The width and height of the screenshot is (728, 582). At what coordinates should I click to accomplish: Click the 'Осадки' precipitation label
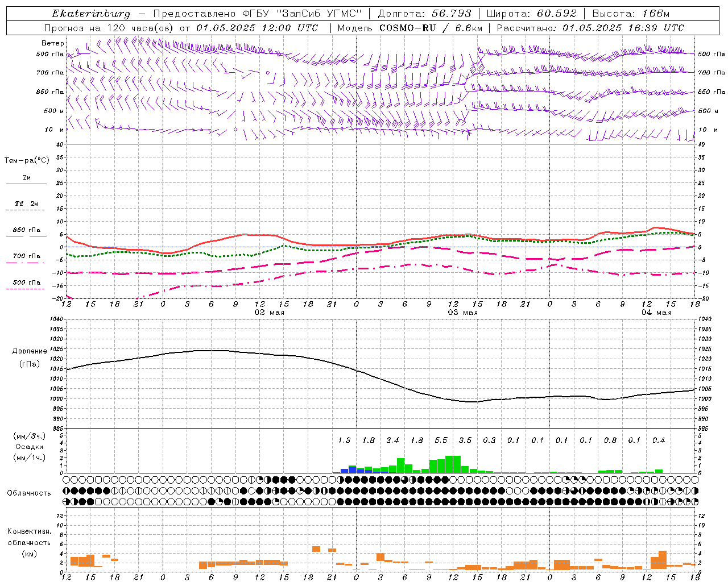30,447
